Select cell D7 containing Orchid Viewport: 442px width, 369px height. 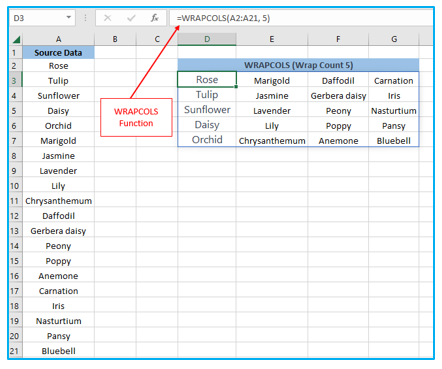coord(207,140)
